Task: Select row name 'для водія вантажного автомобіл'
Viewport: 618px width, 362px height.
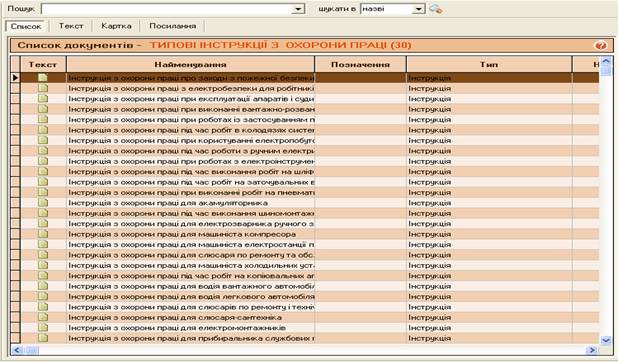Action: point(191,286)
